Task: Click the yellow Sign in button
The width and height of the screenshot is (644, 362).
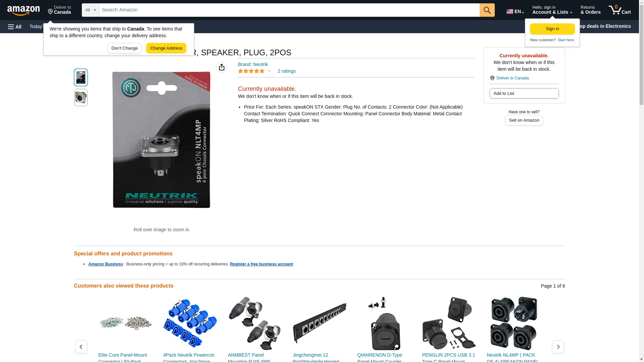Action: (x=552, y=29)
